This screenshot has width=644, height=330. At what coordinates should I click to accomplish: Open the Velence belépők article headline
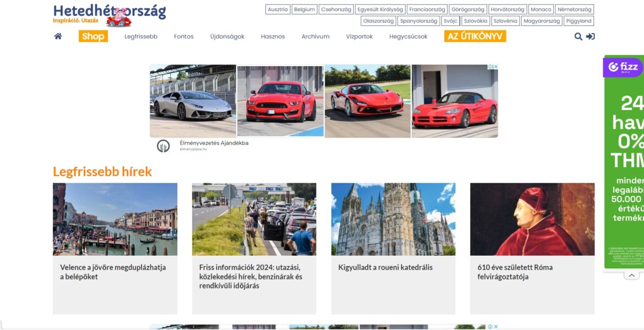113,272
